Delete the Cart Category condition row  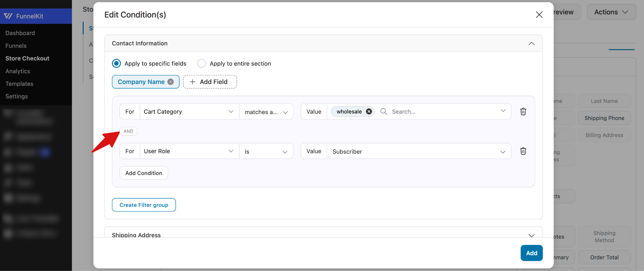(523, 112)
